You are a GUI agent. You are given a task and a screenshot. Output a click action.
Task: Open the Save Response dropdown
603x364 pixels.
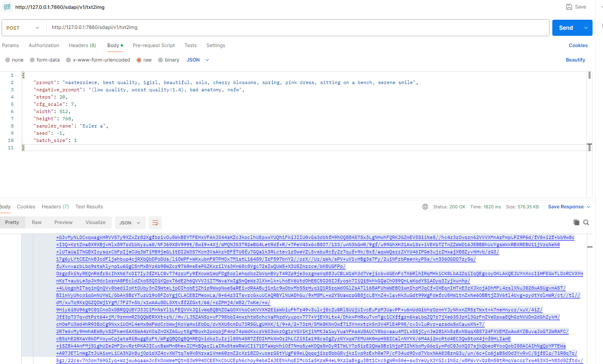click(x=589, y=206)
